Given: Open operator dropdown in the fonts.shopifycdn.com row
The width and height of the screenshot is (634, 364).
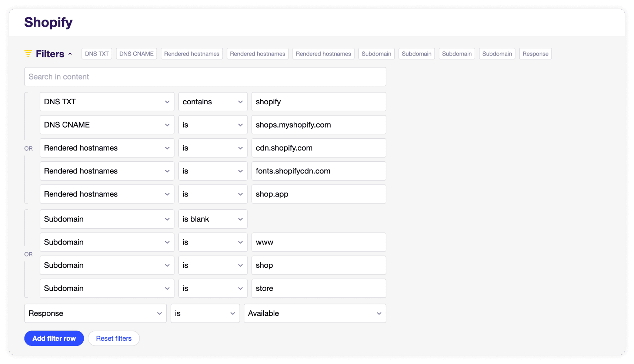Looking at the screenshot, I should click(x=213, y=171).
